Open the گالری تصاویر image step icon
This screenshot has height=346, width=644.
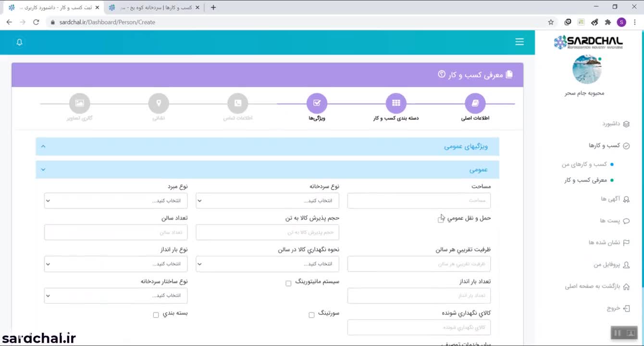pos(80,103)
